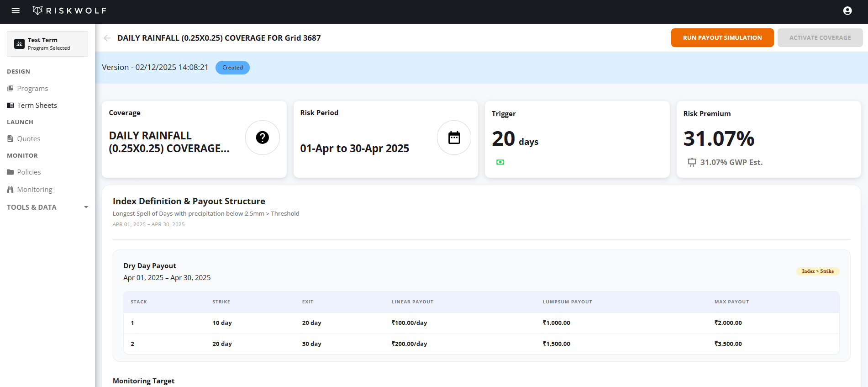The height and width of the screenshot is (387, 868).
Task: Open Term Sheets from sidebar
Action: [37, 106]
